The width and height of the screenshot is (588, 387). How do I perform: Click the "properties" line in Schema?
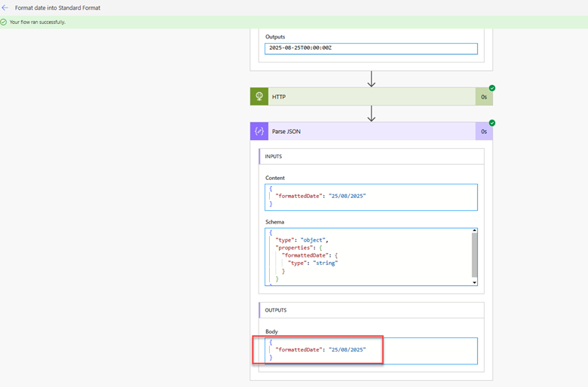coord(299,248)
